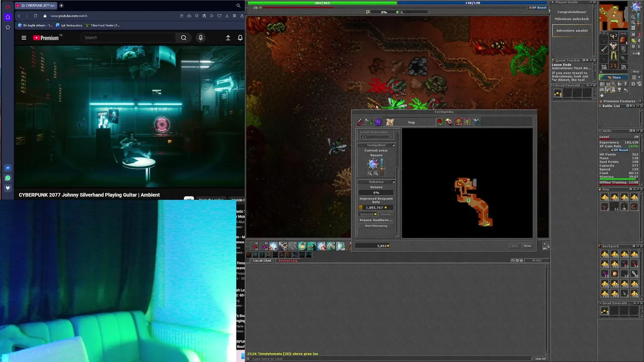This screenshot has height=362, width=644.
Task: Click the Experience 103,430 value in Skills
Action: click(x=632, y=143)
